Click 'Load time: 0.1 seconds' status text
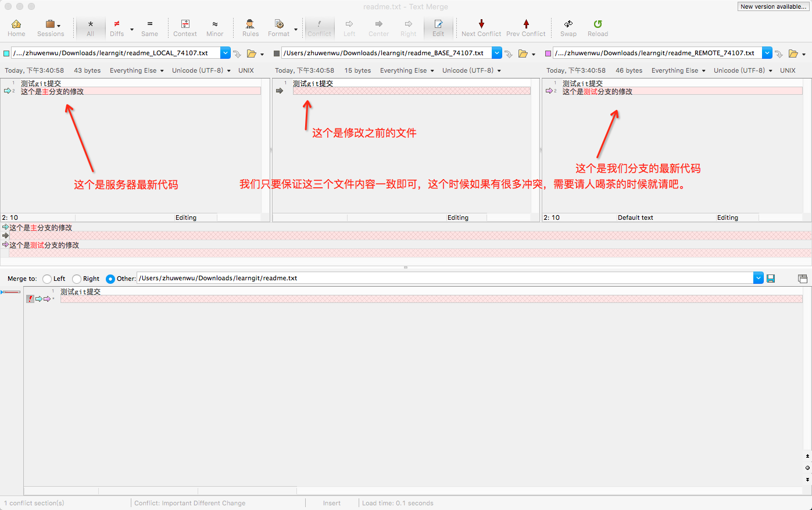 398,503
